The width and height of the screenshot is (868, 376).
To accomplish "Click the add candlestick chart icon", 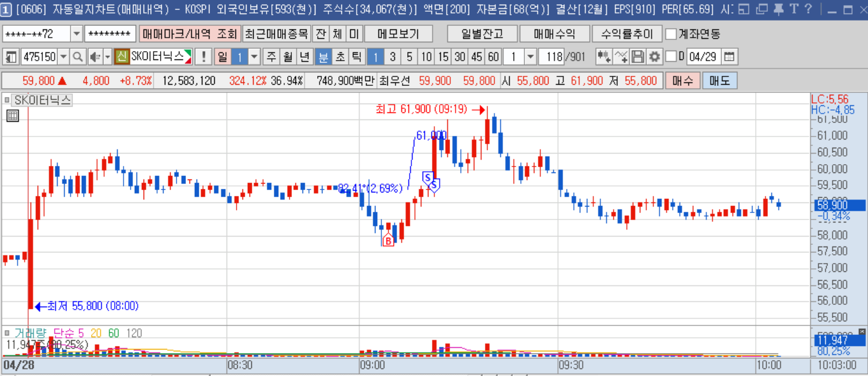I will [x=604, y=57].
